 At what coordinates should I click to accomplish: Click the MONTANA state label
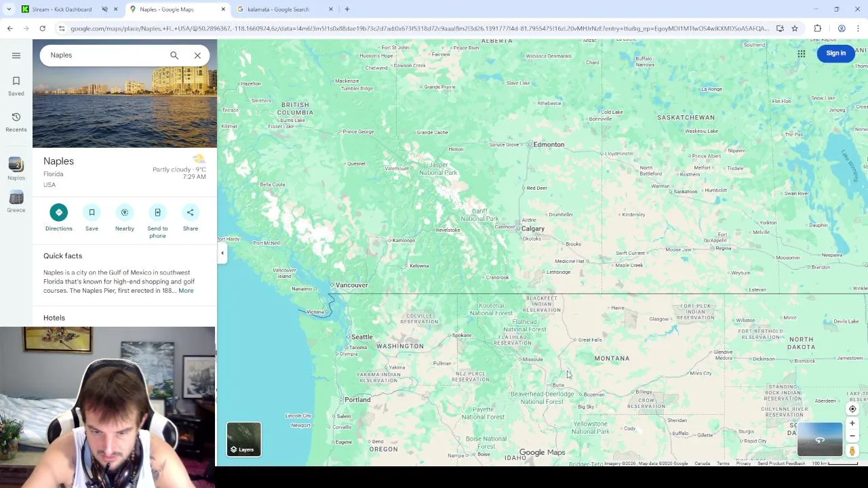(612, 359)
